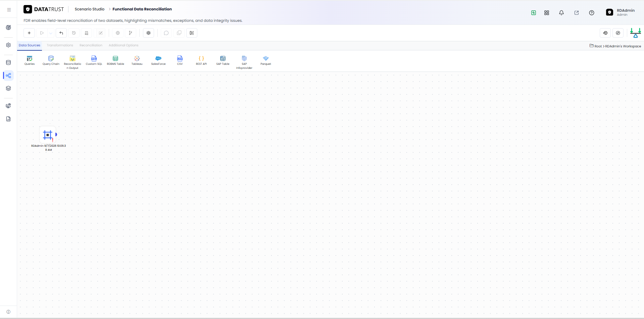Open the history clock icon in the toolbar
This screenshot has width=644, height=319.
tap(74, 33)
